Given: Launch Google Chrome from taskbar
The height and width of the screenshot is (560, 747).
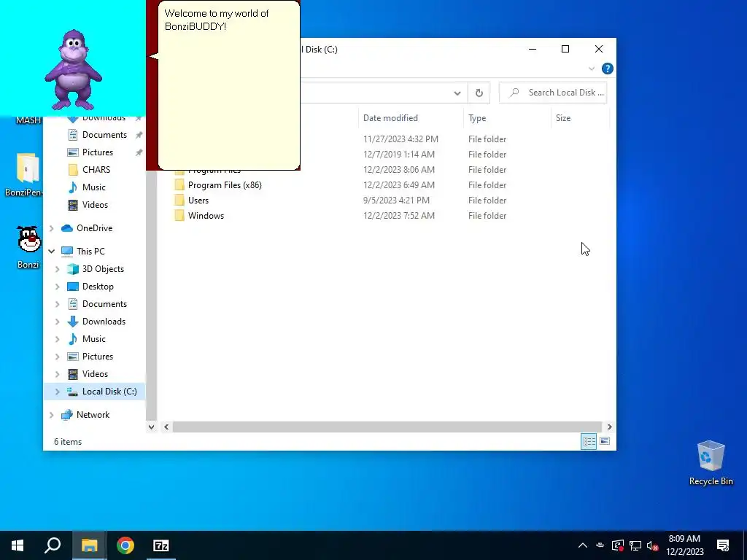Looking at the screenshot, I should pyautogui.click(x=125, y=545).
